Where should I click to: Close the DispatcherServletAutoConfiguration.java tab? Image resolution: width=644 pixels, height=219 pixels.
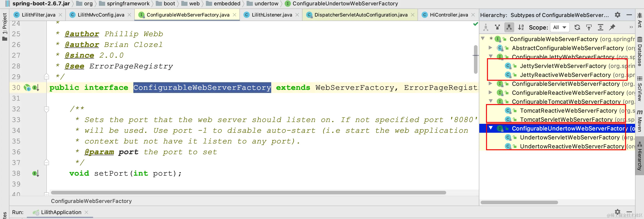click(x=412, y=15)
